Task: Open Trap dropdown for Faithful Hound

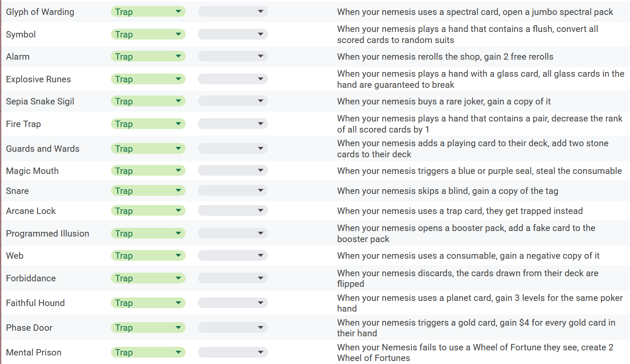Action: pyautogui.click(x=148, y=303)
